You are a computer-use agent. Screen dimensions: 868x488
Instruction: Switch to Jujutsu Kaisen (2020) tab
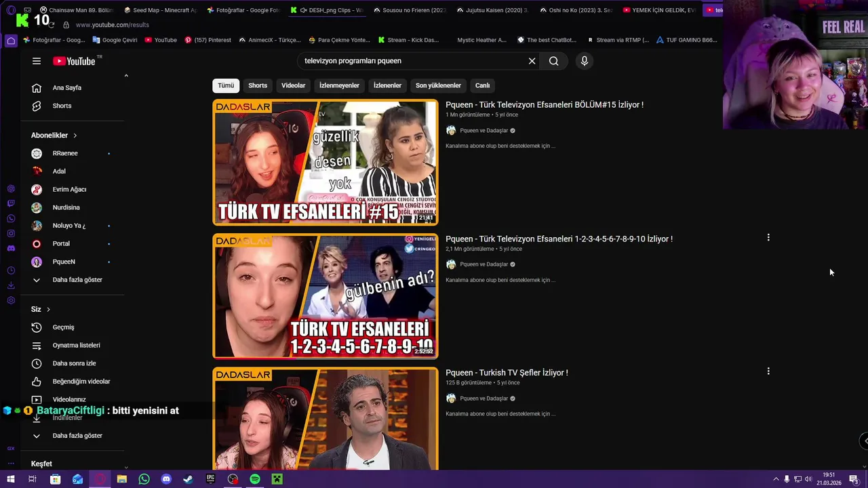[x=493, y=10]
